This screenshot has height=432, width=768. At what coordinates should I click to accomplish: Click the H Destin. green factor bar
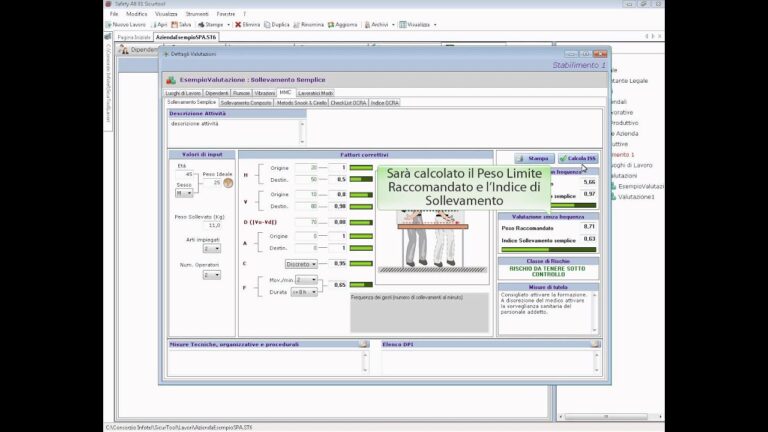click(361, 179)
